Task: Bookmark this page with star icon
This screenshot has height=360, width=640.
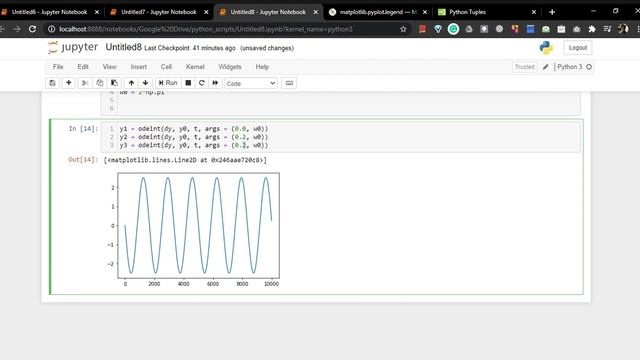Action: click(x=403, y=29)
